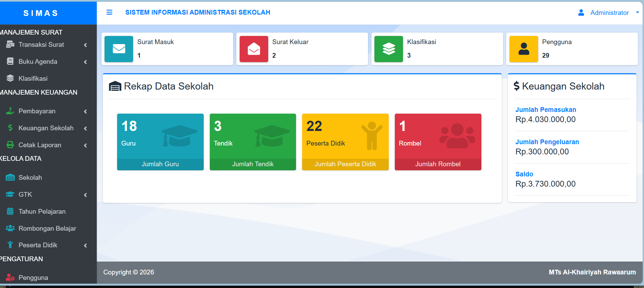
Task: Click the Pengguna sidebar user-cog icon
Action: [x=10, y=277]
